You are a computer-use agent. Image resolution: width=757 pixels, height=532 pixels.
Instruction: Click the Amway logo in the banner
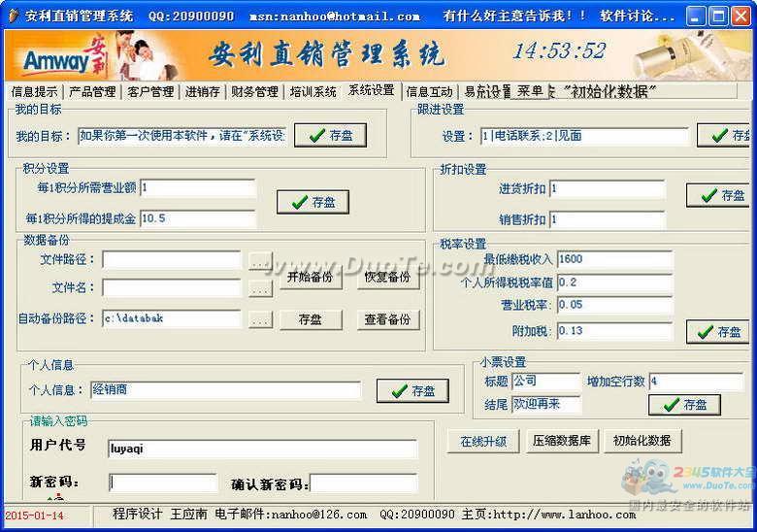click(64, 59)
